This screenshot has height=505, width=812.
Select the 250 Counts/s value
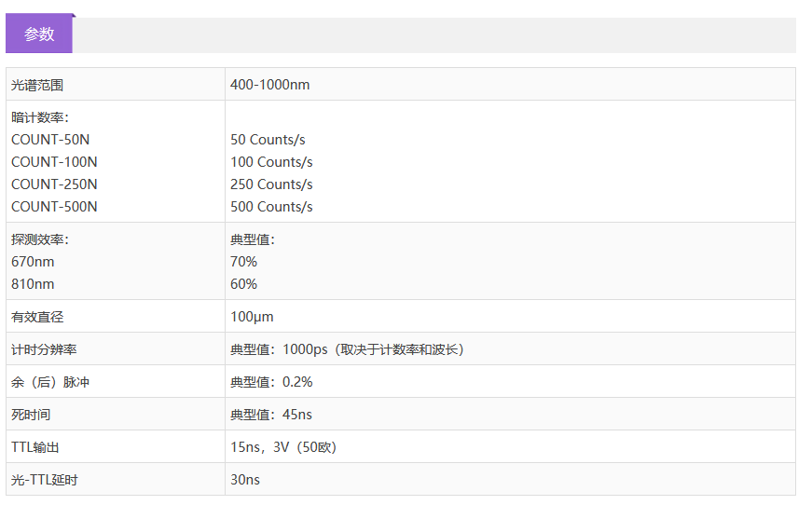(271, 184)
